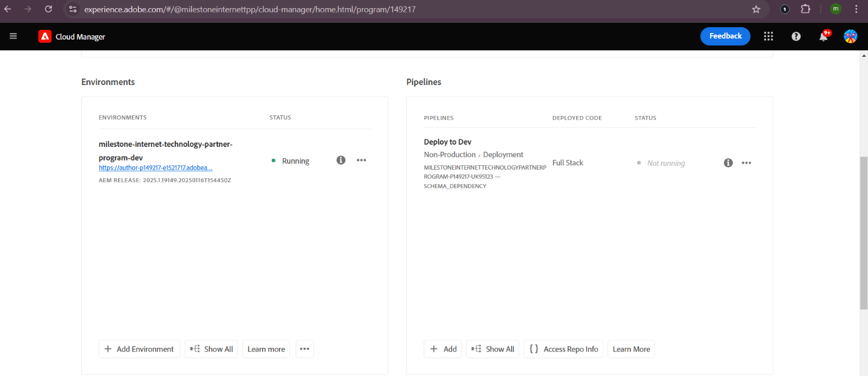Click the ENVIRONMENTS column header

click(x=123, y=118)
